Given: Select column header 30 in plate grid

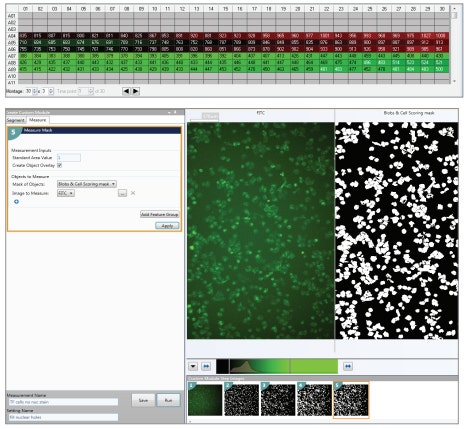Looking at the screenshot, I should [442, 9].
